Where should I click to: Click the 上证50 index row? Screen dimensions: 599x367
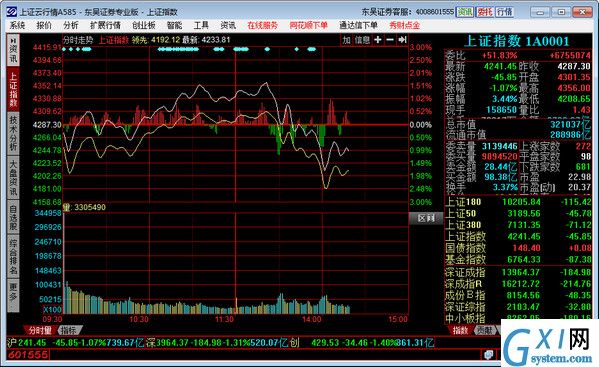point(518,213)
